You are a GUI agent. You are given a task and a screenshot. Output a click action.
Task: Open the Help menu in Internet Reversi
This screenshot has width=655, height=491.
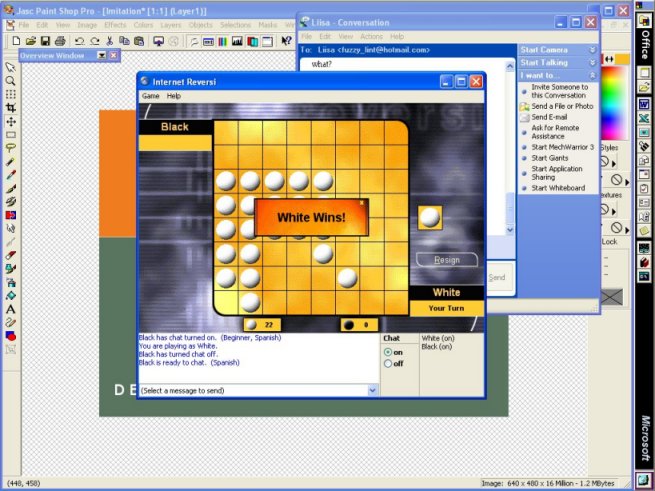(174, 96)
